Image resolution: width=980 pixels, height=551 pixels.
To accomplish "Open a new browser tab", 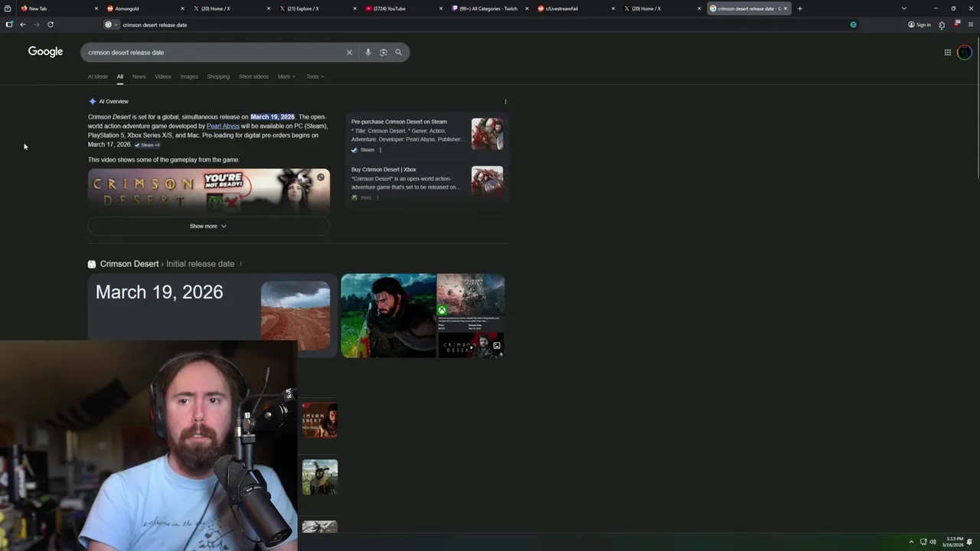I will [799, 8].
